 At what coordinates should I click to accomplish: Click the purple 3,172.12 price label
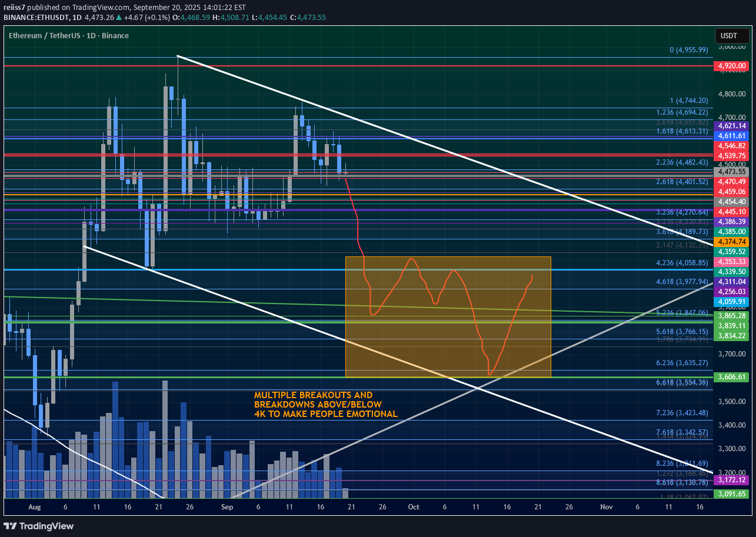[731, 481]
